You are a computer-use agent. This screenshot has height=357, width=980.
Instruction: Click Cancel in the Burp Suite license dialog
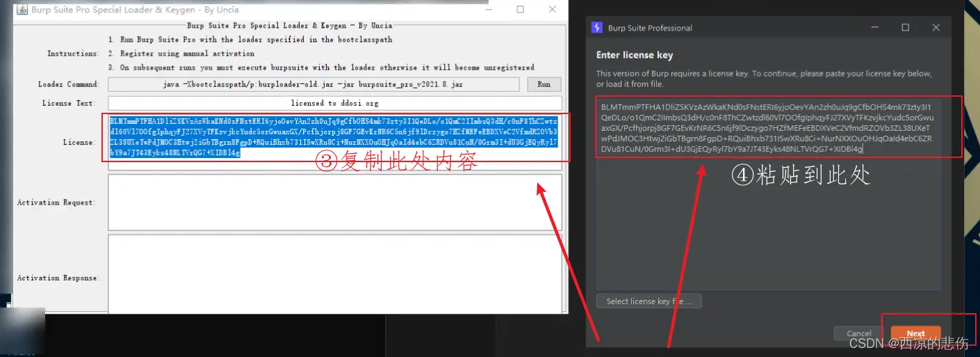pyautogui.click(x=859, y=333)
